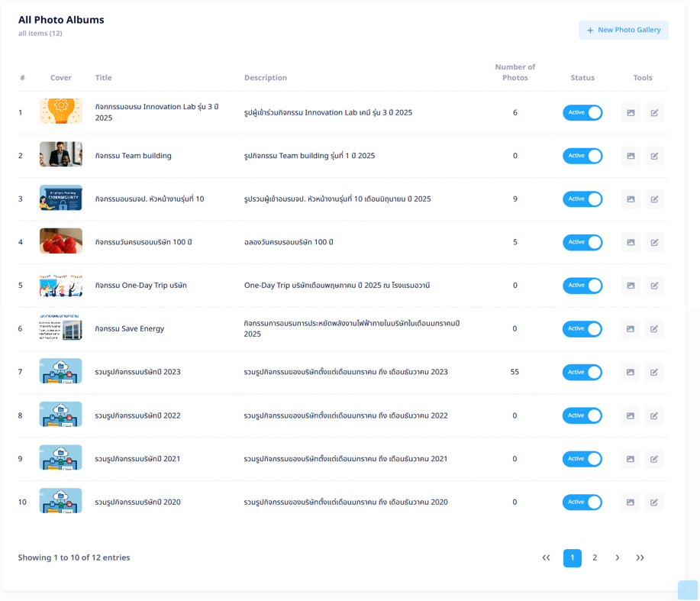Image resolution: width=700 pixels, height=601 pixels.
Task: Toggle Active status of Innovation Lab album
Action: pyautogui.click(x=582, y=113)
